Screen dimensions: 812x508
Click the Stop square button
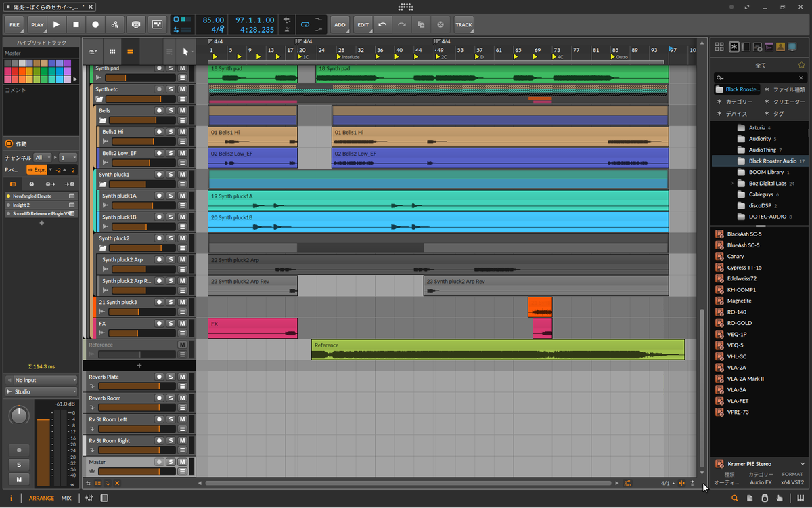click(76, 24)
